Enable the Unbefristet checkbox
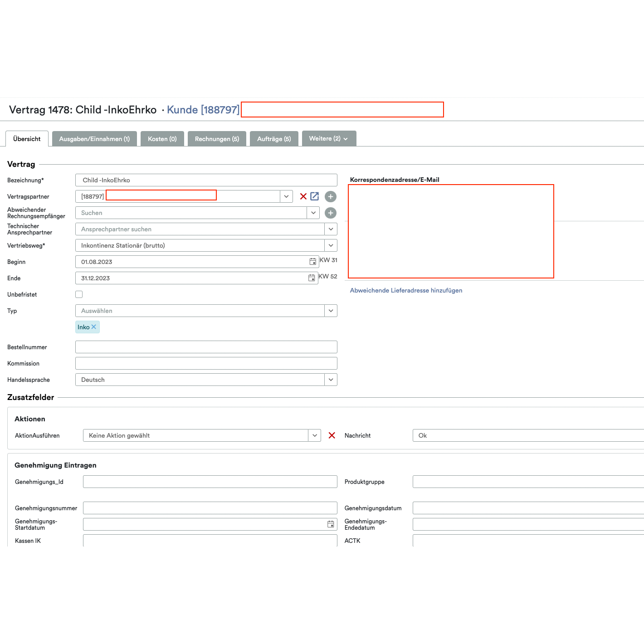 click(79, 294)
